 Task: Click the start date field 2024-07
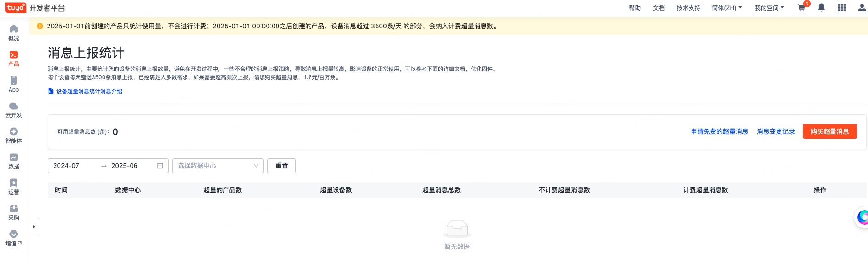pyautogui.click(x=73, y=166)
